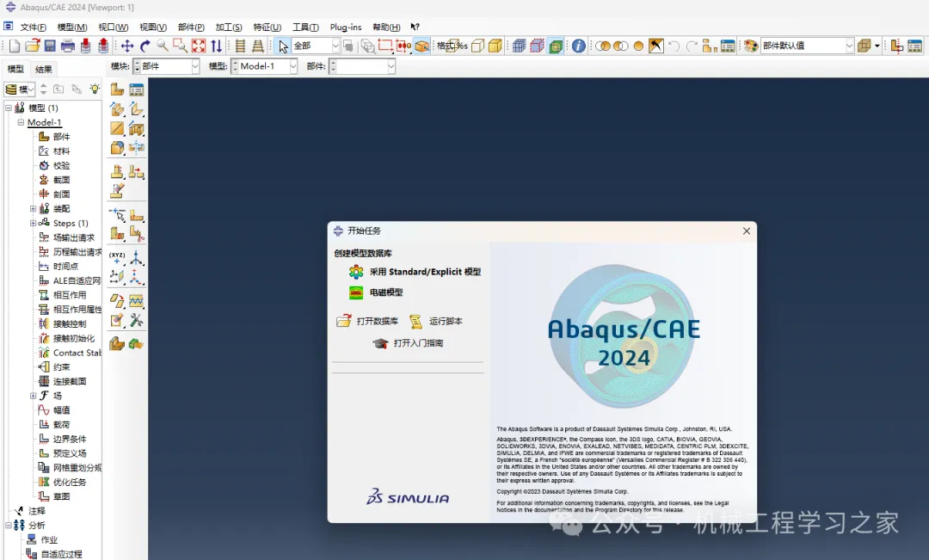Click the Cycle views arrows icon
The height and width of the screenshot is (560, 929).
pyautogui.click(x=216, y=46)
